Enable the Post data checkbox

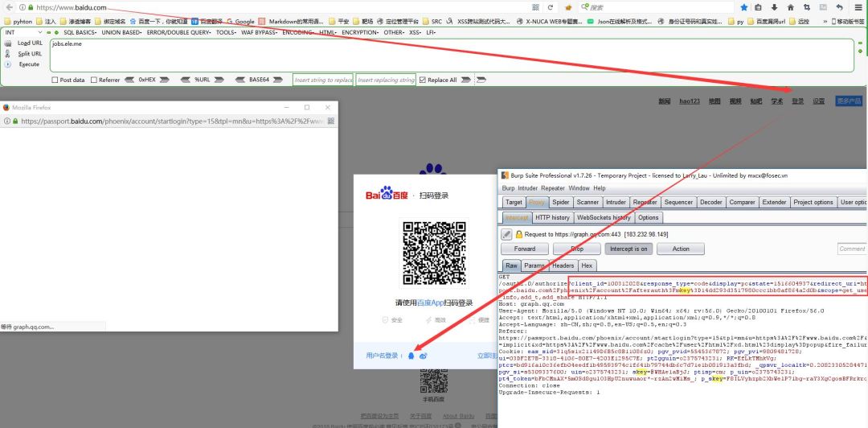click(55, 80)
